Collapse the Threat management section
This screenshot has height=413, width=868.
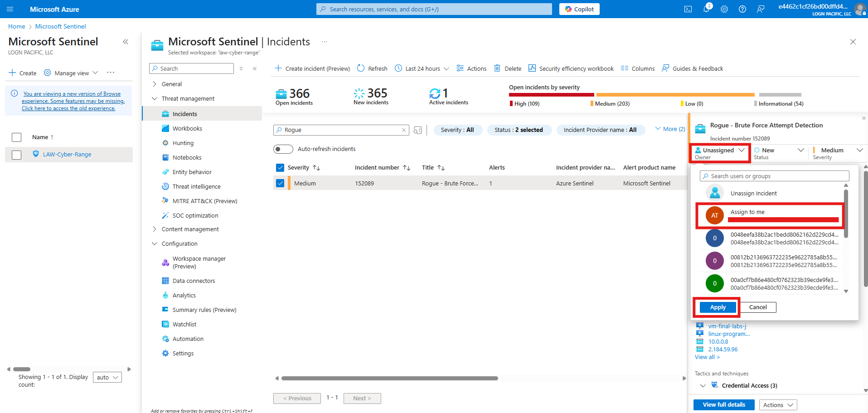tap(155, 99)
